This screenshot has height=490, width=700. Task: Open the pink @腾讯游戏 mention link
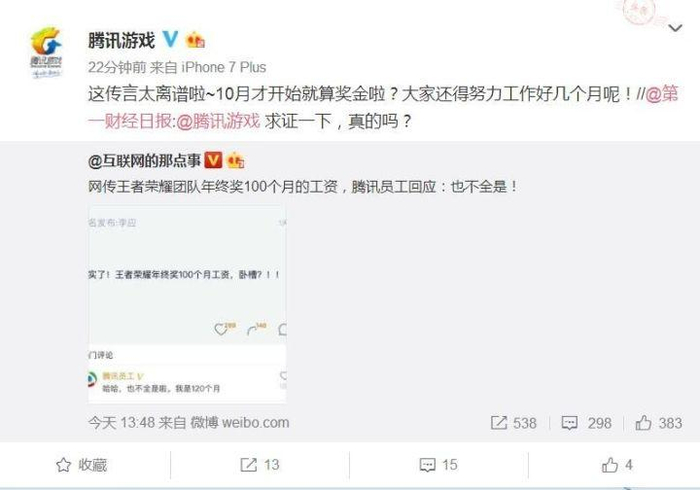tap(218, 121)
